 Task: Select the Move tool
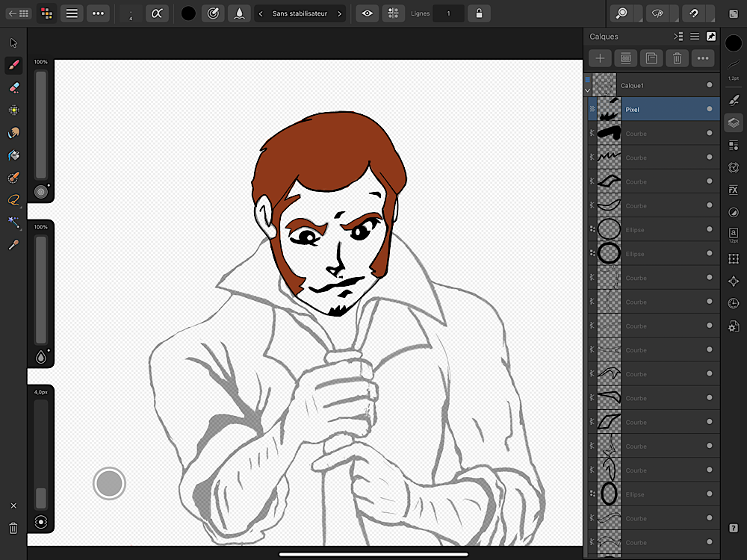pyautogui.click(x=13, y=43)
